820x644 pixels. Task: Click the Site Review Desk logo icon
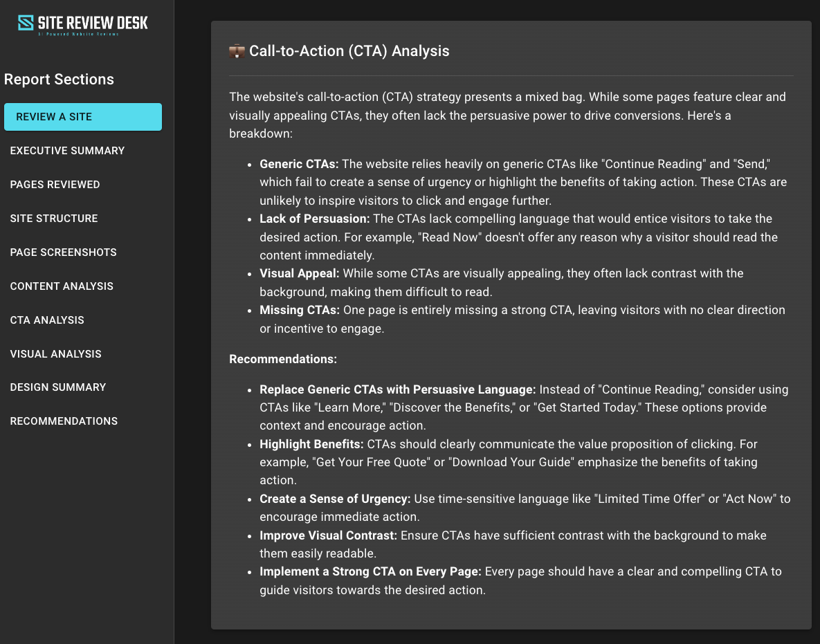click(26, 23)
